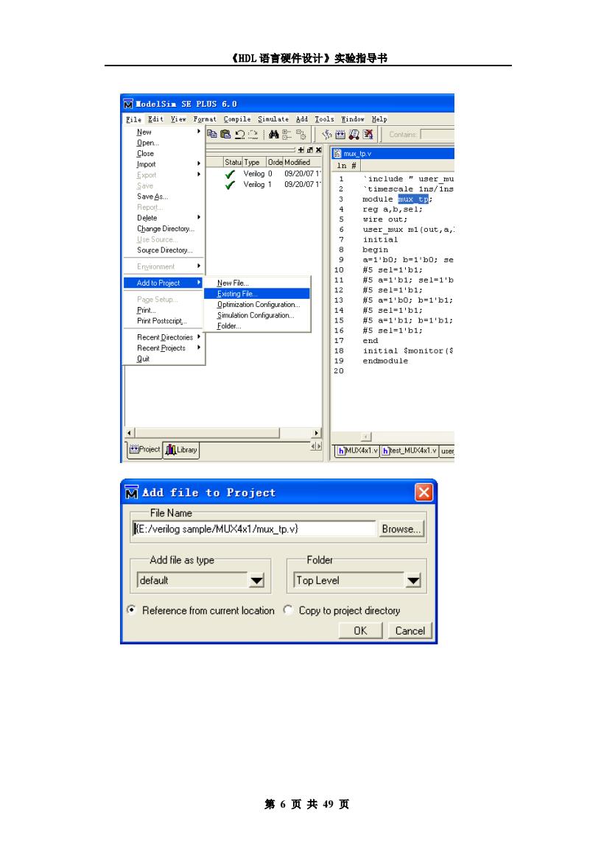The height and width of the screenshot is (868, 615).
Task: Click the Browse... button in the dialog
Action: pos(401,529)
